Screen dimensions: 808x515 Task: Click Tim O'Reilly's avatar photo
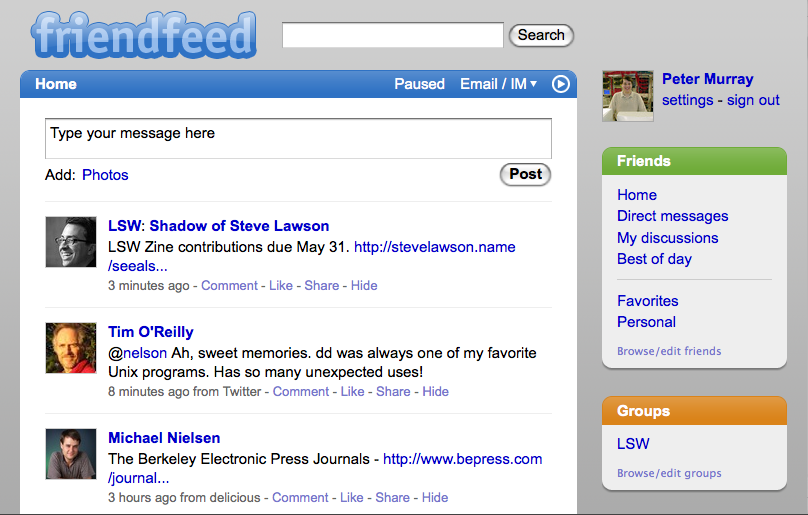tap(71, 348)
